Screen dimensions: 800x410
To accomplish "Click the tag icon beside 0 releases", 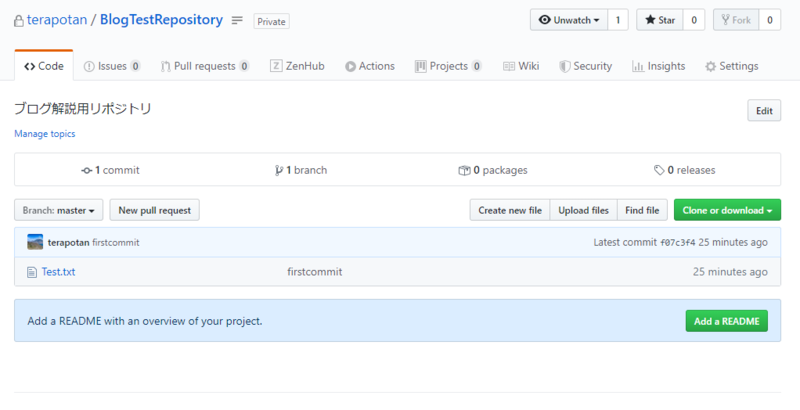I will (x=659, y=170).
